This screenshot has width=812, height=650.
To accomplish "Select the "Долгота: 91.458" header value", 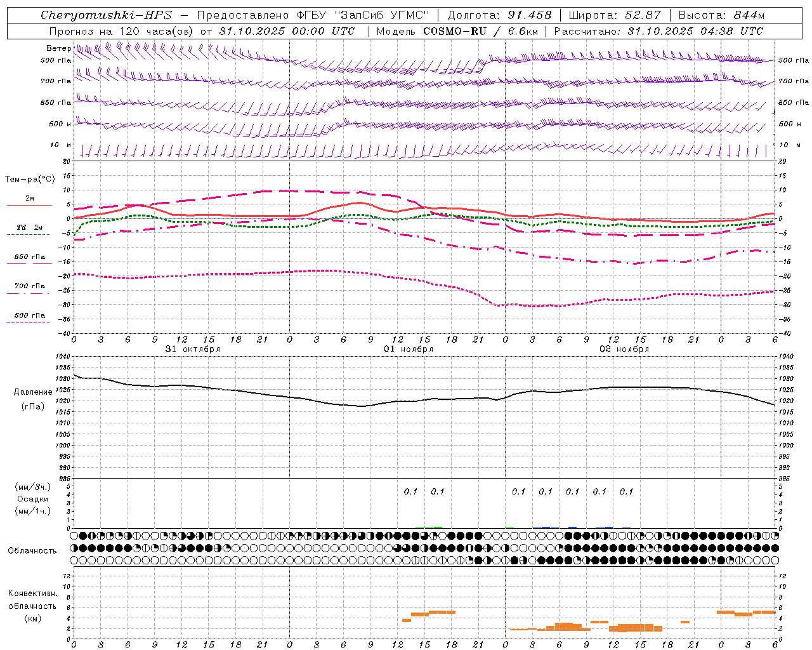I will pyautogui.click(x=500, y=15).
